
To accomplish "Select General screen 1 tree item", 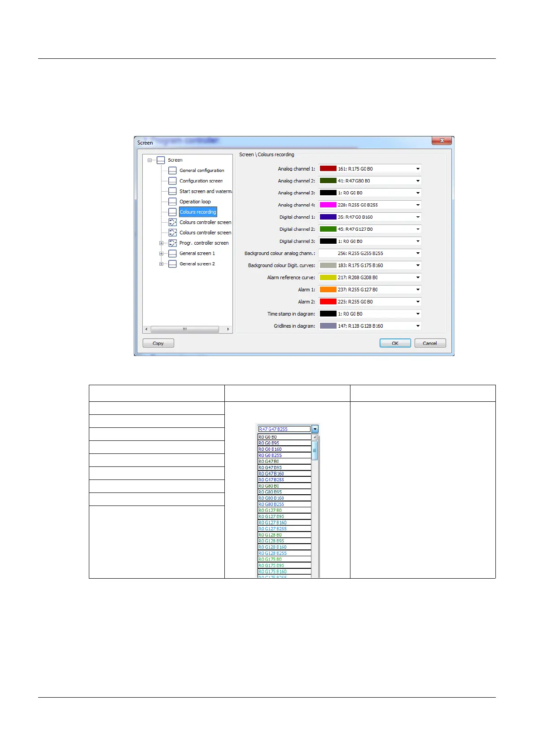I will click(x=197, y=253).
